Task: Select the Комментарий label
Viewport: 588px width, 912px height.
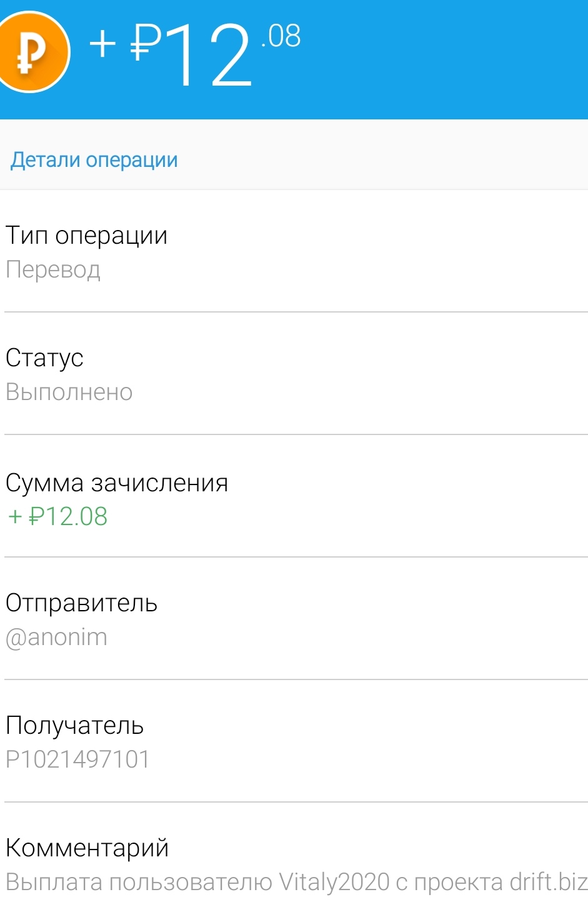Action: click(87, 848)
